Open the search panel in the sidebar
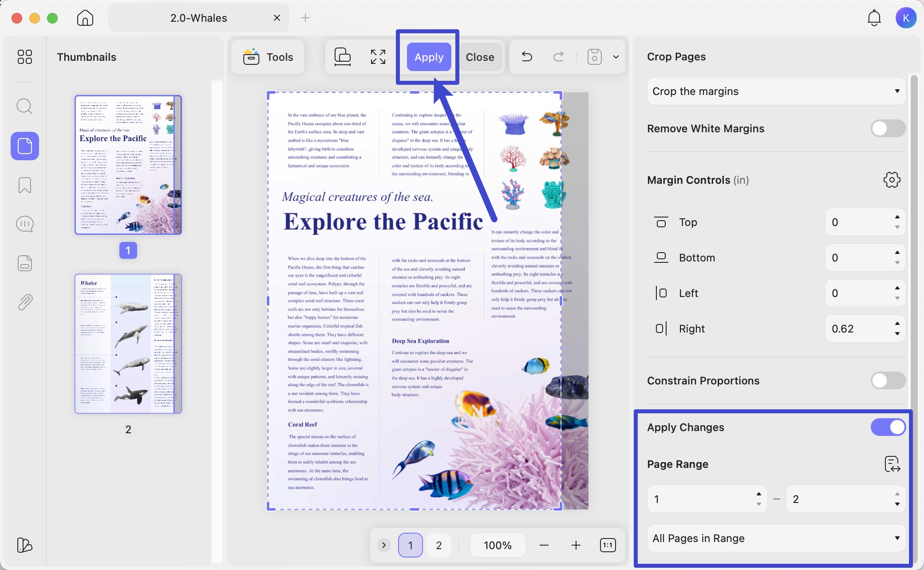The image size is (924, 570). [24, 107]
